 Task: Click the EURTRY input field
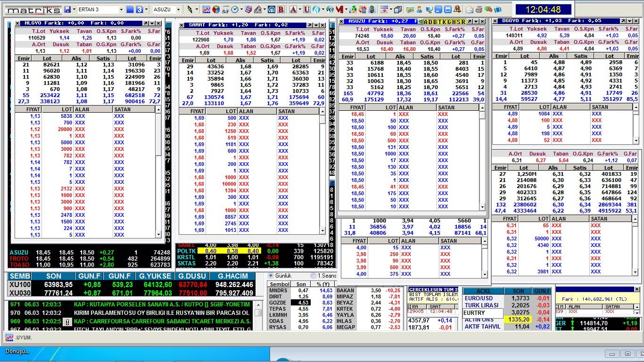pyautogui.click(x=483, y=313)
